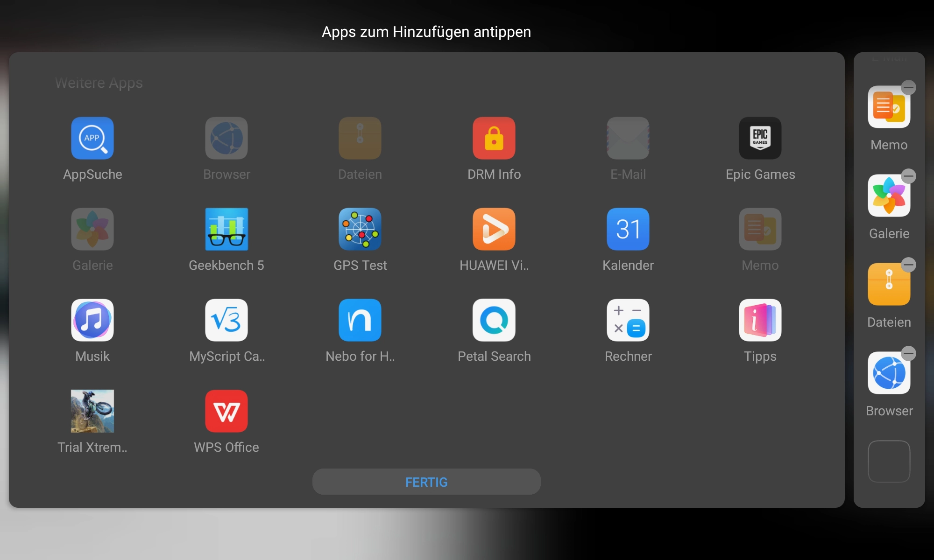Viewport: 934px width, 560px height.
Task: Add Petal Search app
Action: 494,320
